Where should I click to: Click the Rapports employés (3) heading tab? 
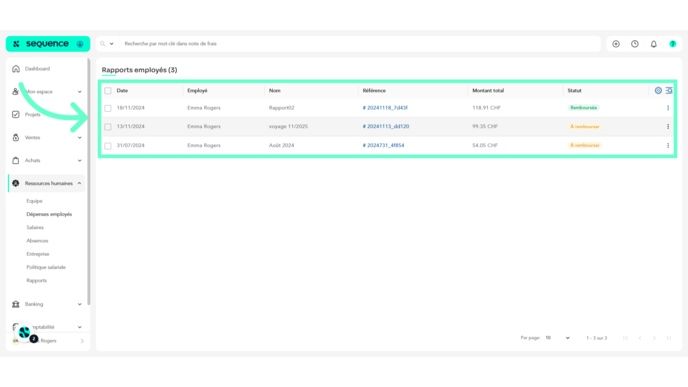click(140, 70)
